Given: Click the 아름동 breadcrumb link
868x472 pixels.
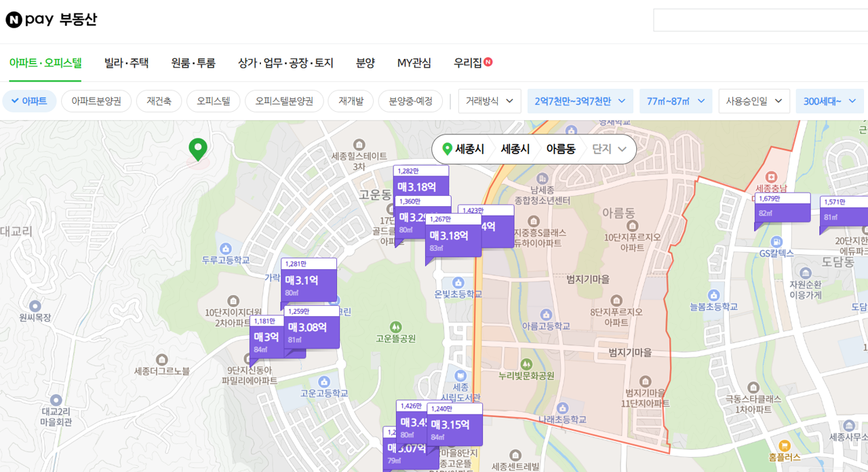Looking at the screenshot, I should pos(560,149).
